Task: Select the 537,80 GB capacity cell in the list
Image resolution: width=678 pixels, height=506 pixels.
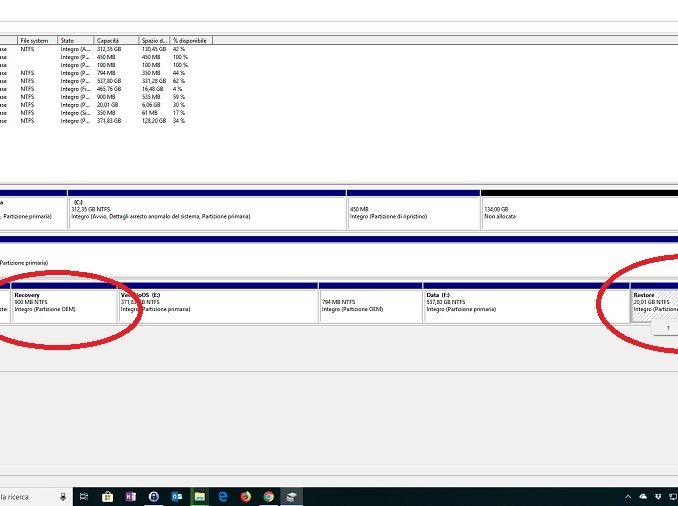Action: point(109,81)
